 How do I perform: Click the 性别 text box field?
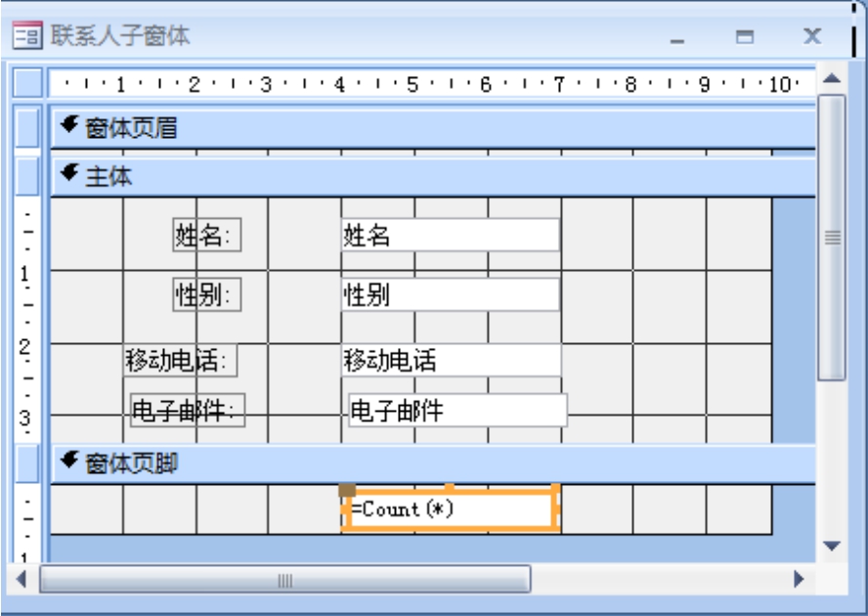point(450,295)
